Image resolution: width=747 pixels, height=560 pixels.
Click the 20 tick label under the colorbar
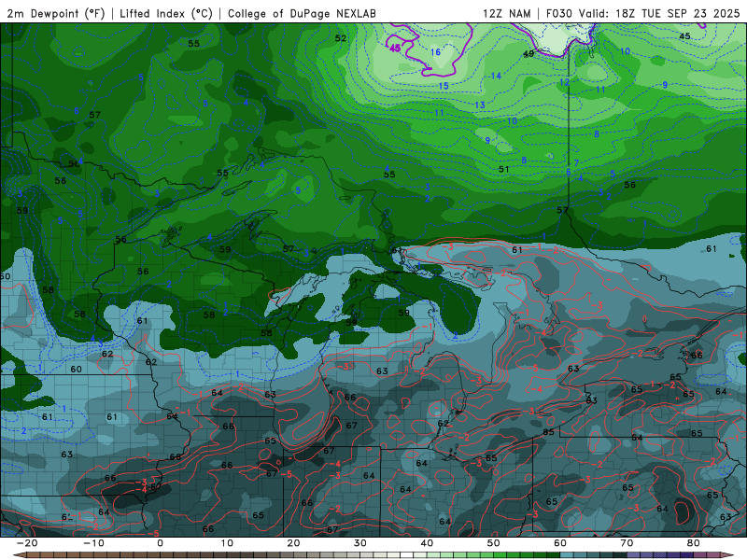pos(293,543)
